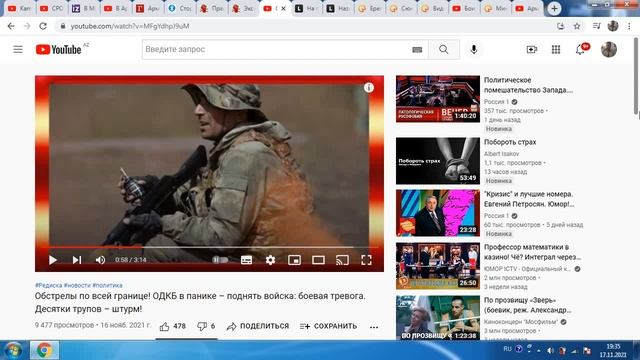
Task: Show hidden tray icons arrow
Action: pos(539,351)
